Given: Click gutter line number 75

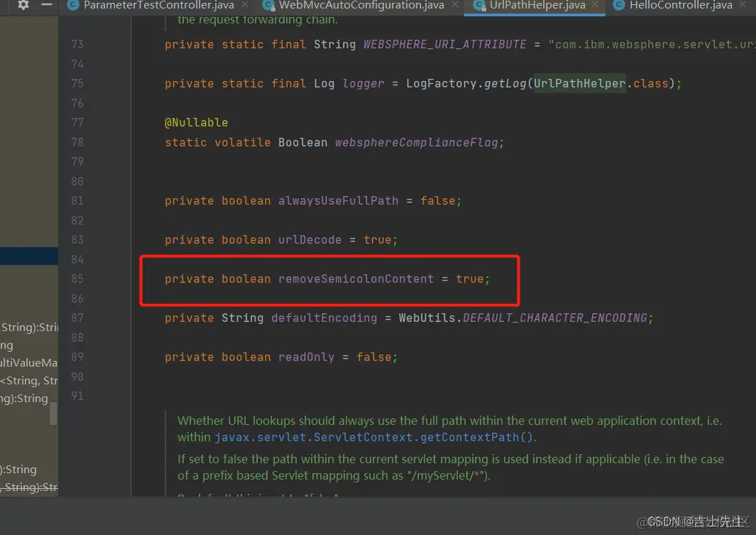Looking at the screenshot, I should point(77,83).
